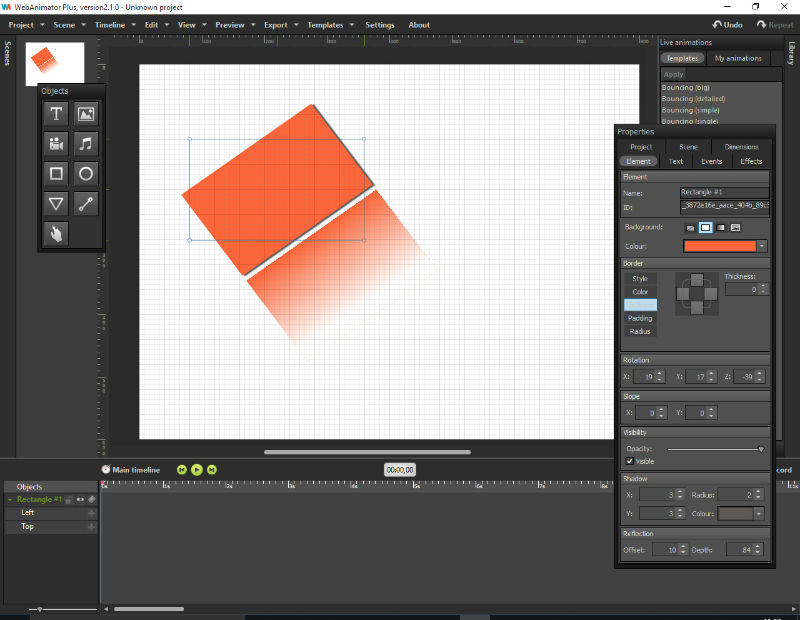This screenshot has height=620, width=800.
Task: Toggle the Visible checkbox
Action: pos(630,461)
